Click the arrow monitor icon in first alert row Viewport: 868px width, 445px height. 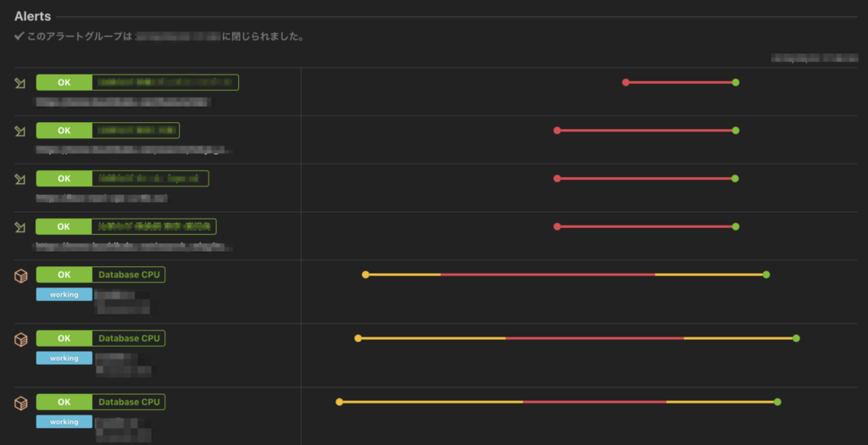[x=20, y=83]
